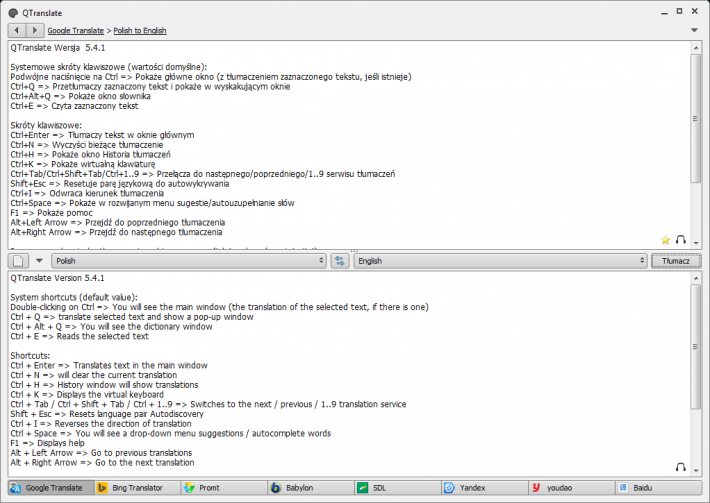This screenshot has width=710, height=503.
Task: Click the source text scrollbar thumb
Action: point(696,119)
